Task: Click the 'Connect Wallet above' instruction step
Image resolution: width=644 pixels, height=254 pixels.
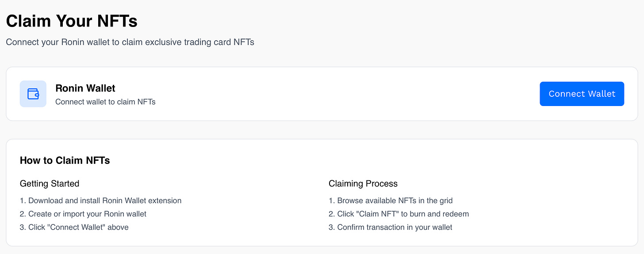Action: tap(74, 227)
